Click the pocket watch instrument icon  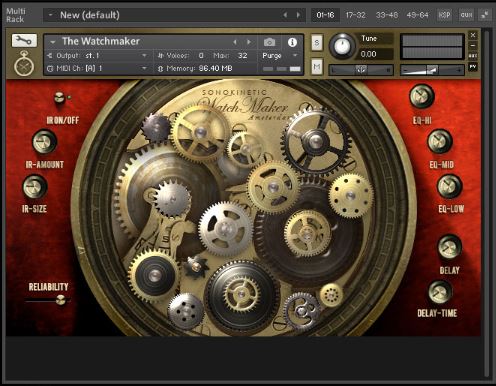pos(24,63)
